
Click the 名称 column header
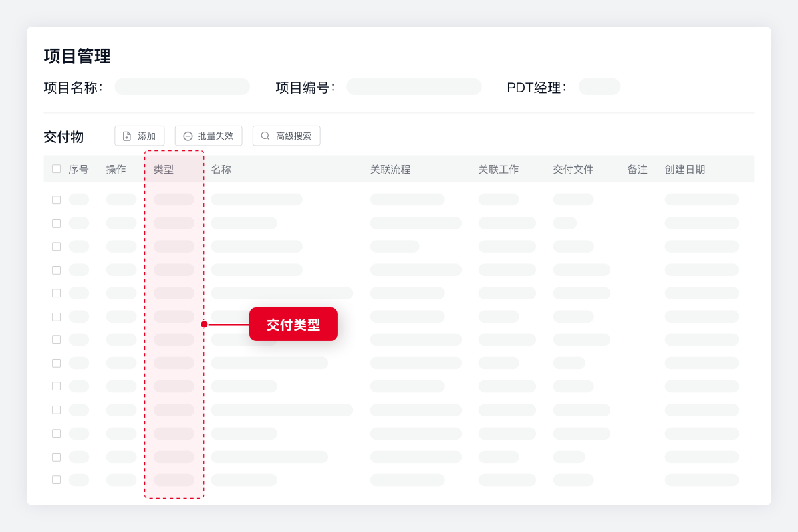click(x=221, y=170)
